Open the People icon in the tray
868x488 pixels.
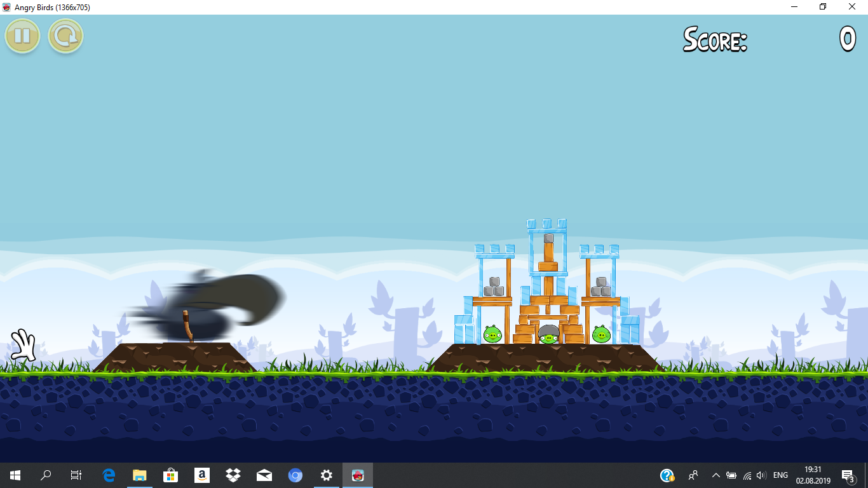point(693,475)
